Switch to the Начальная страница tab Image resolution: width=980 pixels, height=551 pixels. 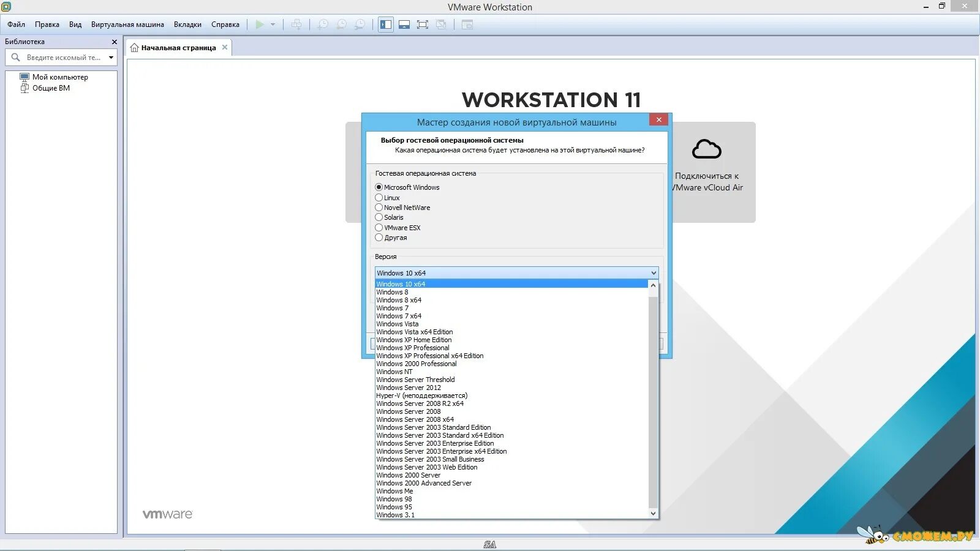[x=178, y=47]
